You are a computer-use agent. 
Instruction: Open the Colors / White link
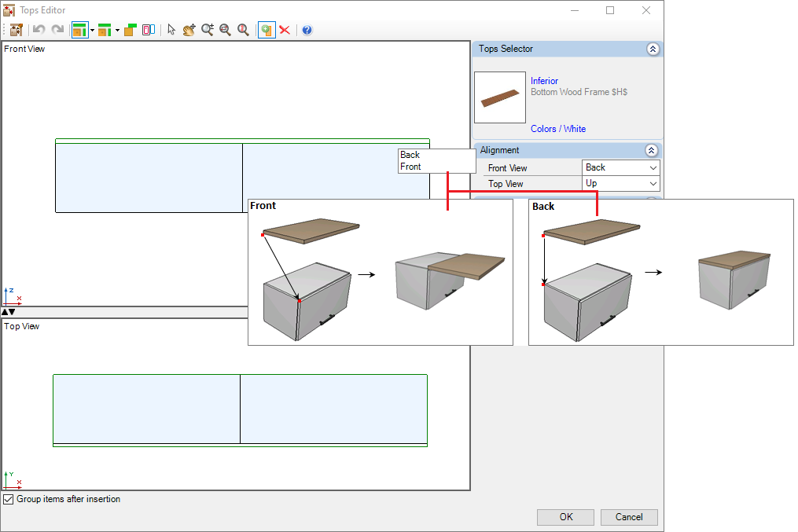(557, 129)
